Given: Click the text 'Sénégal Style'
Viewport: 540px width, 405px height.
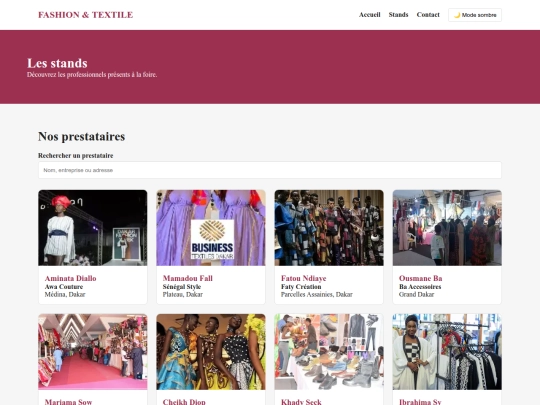Looking at the screenshot, I should tap(182, 287).
